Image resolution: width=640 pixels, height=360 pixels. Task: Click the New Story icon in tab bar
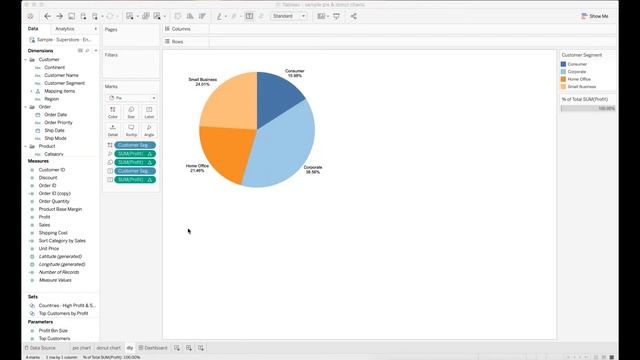[201, 348]
